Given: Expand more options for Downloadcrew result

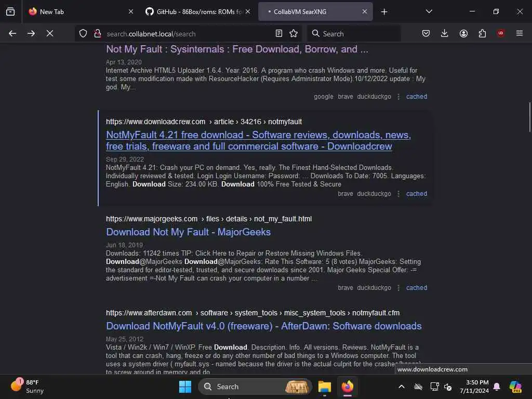Looking at the screenshot, I should click(x=398, y=194).
